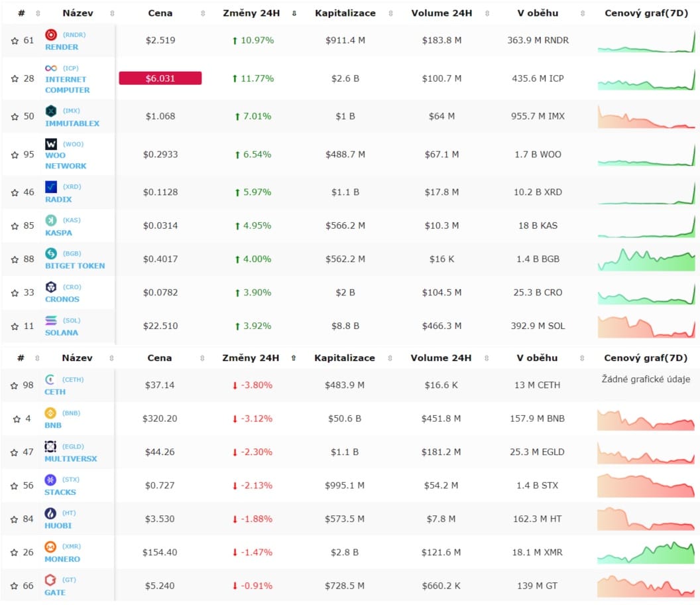
Task: Open Bitget Token 7D price chart
Action: point(646,259)
